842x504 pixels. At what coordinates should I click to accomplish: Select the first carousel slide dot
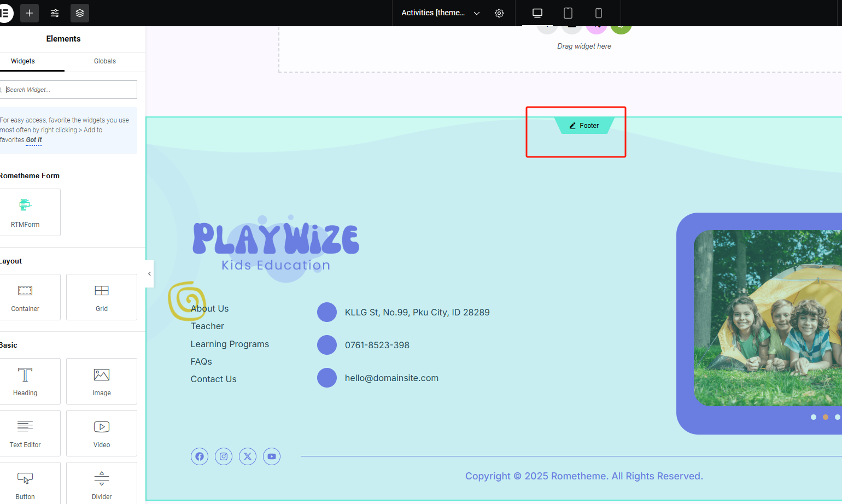(814, 417)
